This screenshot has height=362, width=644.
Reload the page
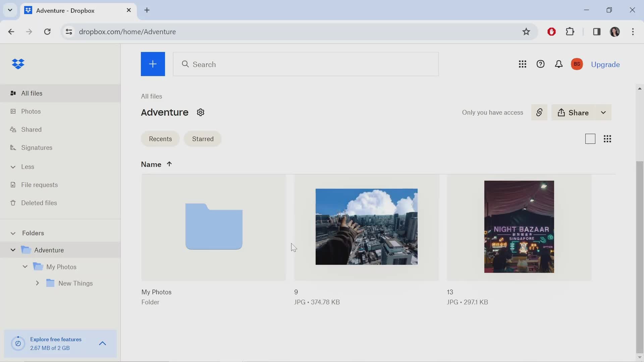click(x=47, y=32)
